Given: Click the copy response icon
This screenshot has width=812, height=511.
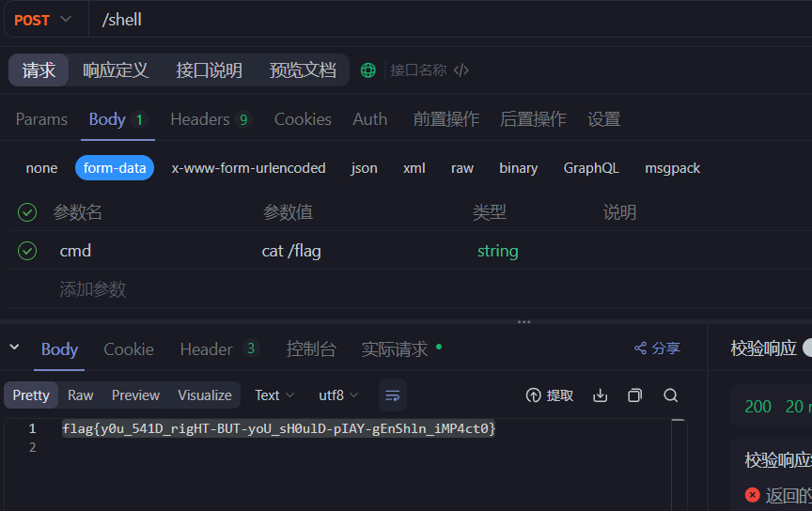Looking at the screenshot, I should pyautogui.click(x=635, y=395).
